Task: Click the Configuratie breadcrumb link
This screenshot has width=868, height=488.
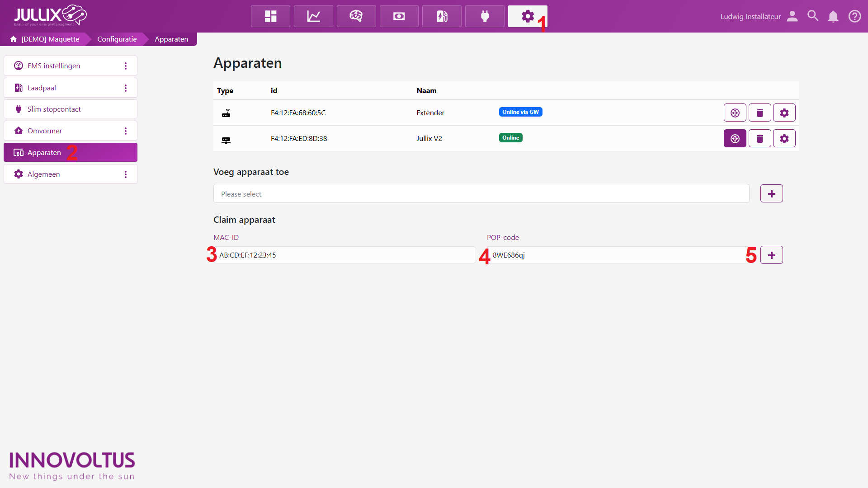Action: coord(117,39)
